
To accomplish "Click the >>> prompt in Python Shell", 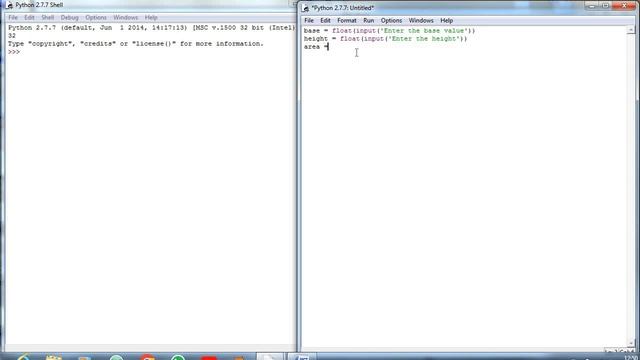I will point(14,52).
